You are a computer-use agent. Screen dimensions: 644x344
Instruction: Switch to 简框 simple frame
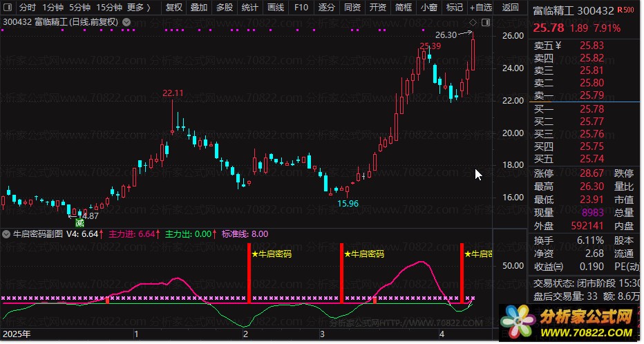click(x=404, y=8)
